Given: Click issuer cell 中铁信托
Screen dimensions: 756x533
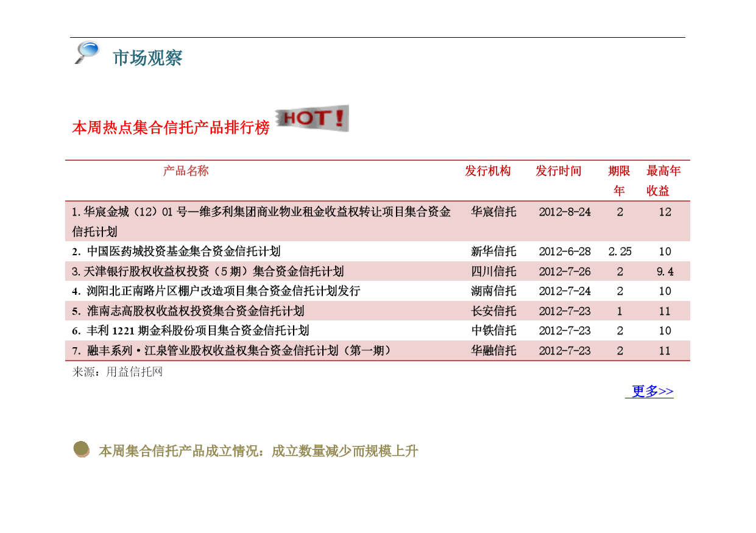Looking at the screenshot, I should point(493,331).
